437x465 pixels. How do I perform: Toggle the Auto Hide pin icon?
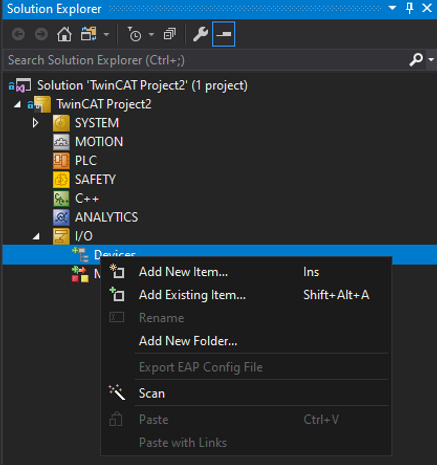(x=410, y=8)
